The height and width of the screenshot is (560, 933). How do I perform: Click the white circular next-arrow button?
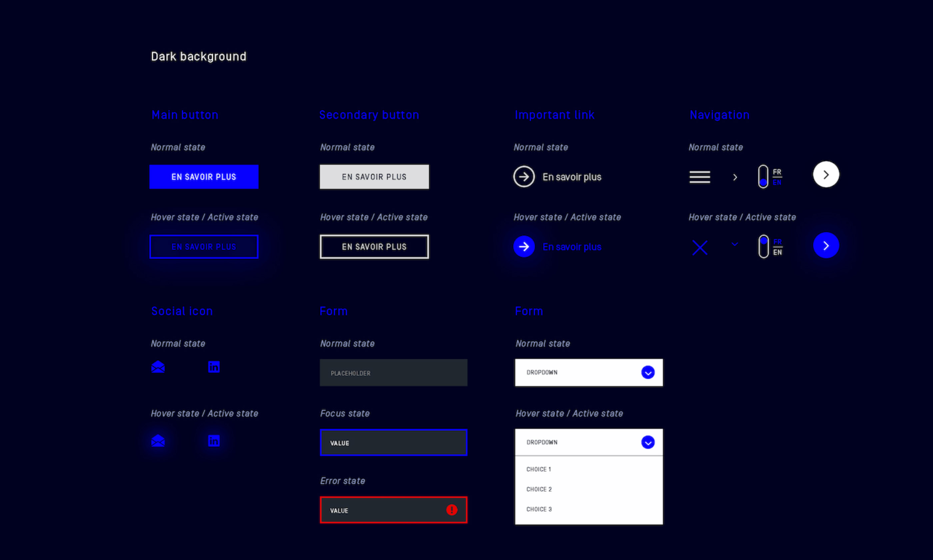[826, 174]
